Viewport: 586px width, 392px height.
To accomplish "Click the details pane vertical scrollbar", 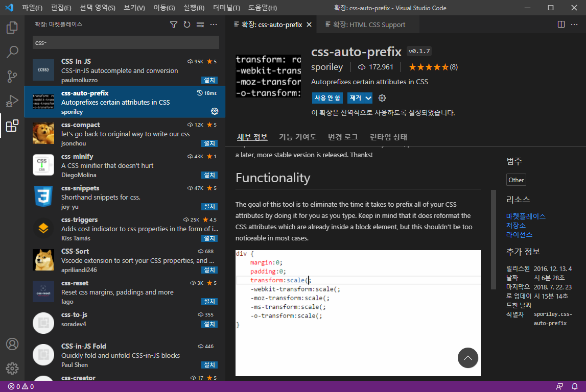I will 494,240.
